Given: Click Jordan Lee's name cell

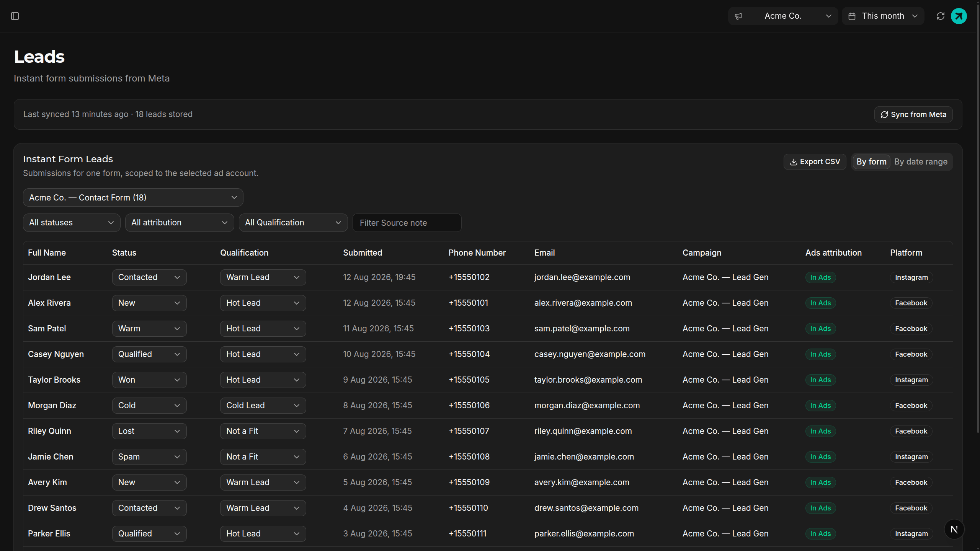Looking at the screenshot, I should (x=49, y=277).
